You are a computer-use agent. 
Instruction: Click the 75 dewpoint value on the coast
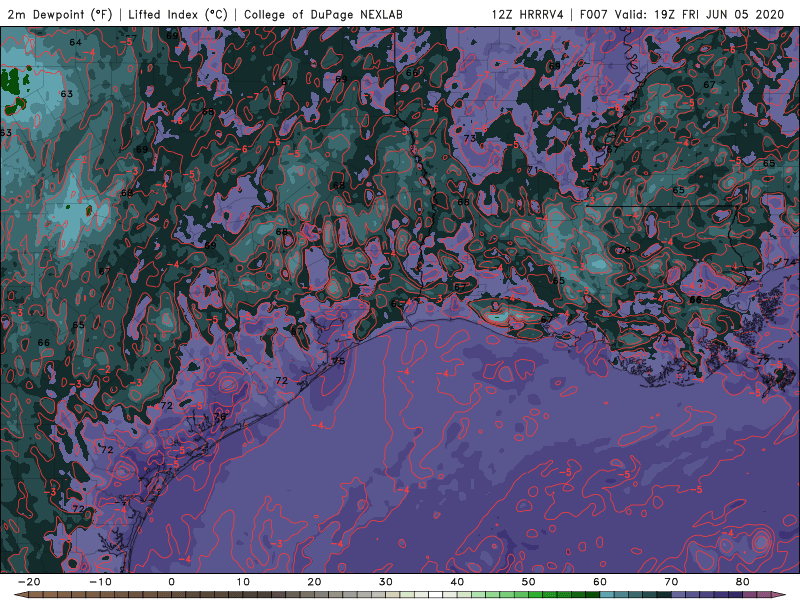click(338, 361)
